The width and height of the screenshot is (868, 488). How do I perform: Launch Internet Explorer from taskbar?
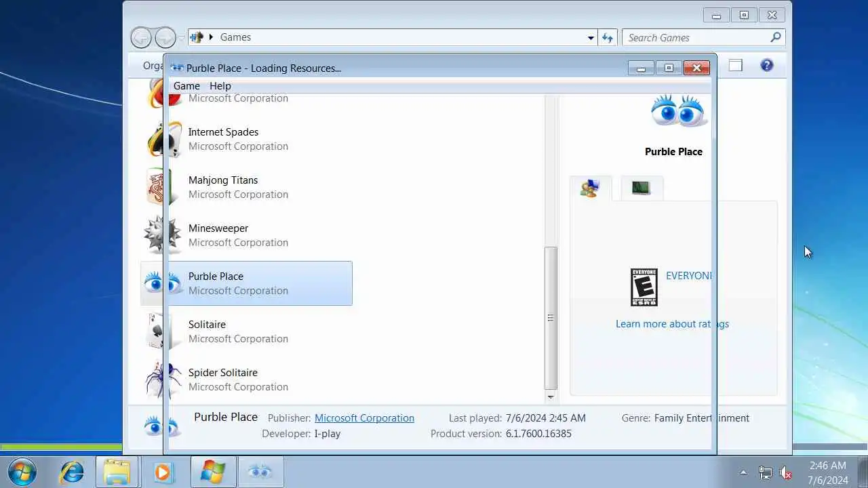[x=72, y=472]
